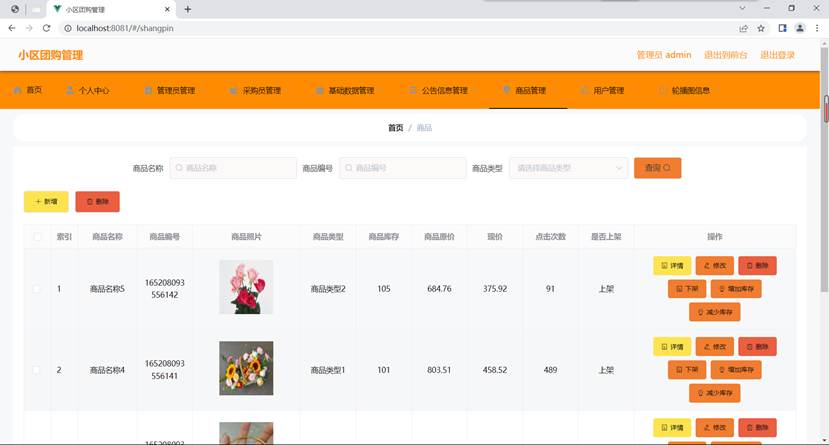
Task: Click 增加库存 for 商品名称5
Action: pos(736,289)
